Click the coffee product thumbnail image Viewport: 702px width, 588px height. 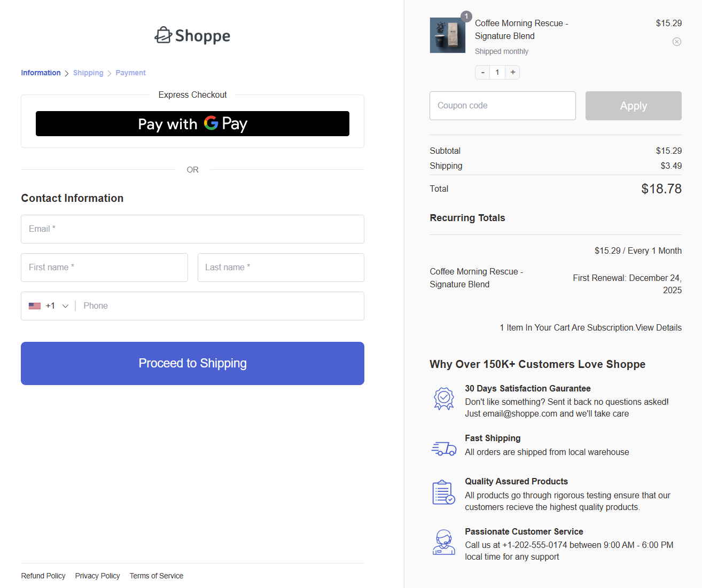coord(448,35)
